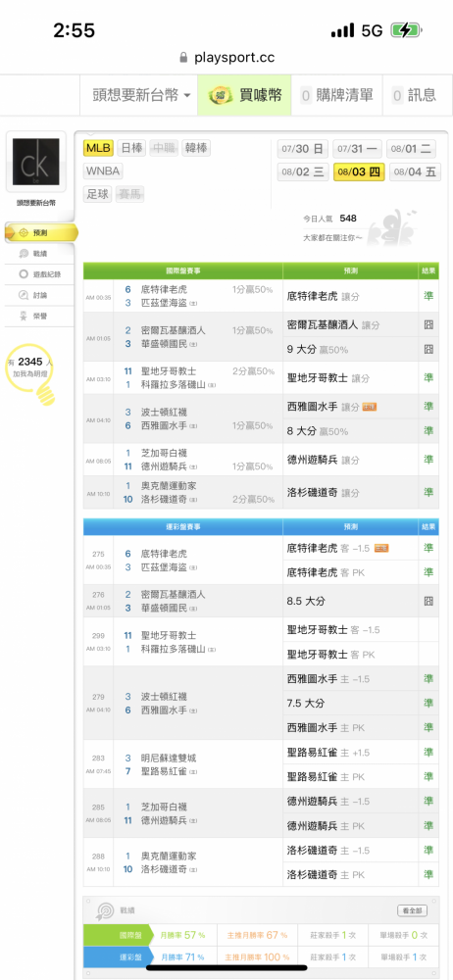Select the 韓棒 league tab
453x980 pixels.
[196, 148]
